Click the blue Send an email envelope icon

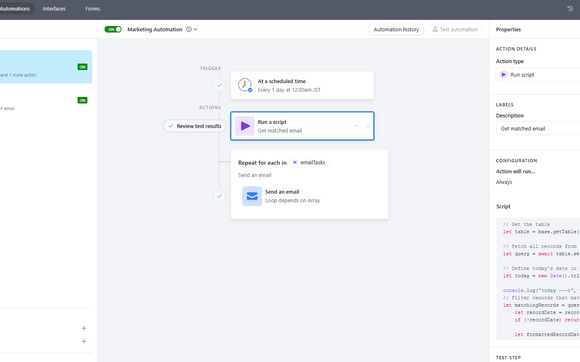click(x=252, y=196)
